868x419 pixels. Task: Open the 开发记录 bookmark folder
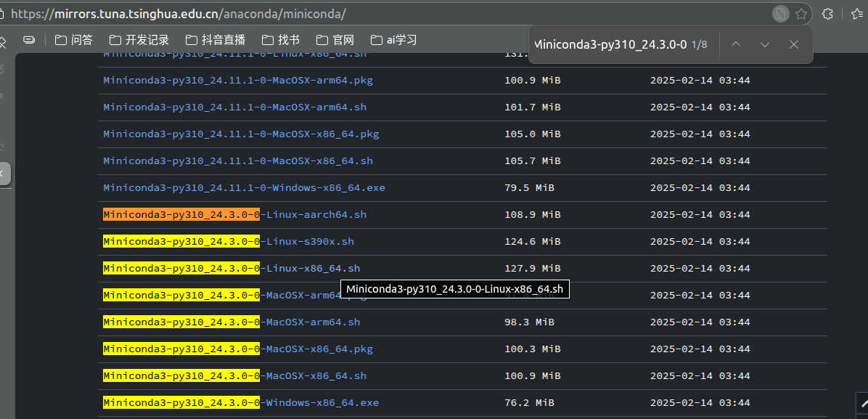139,40
